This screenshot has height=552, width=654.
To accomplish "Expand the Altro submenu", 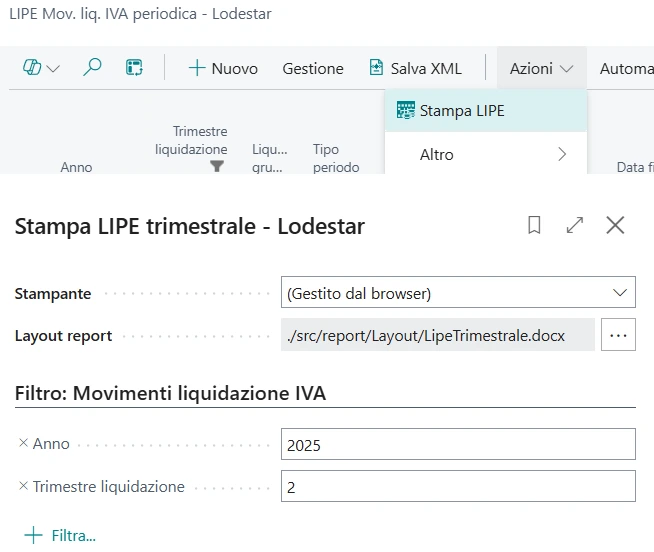I will tap(486, 154).
